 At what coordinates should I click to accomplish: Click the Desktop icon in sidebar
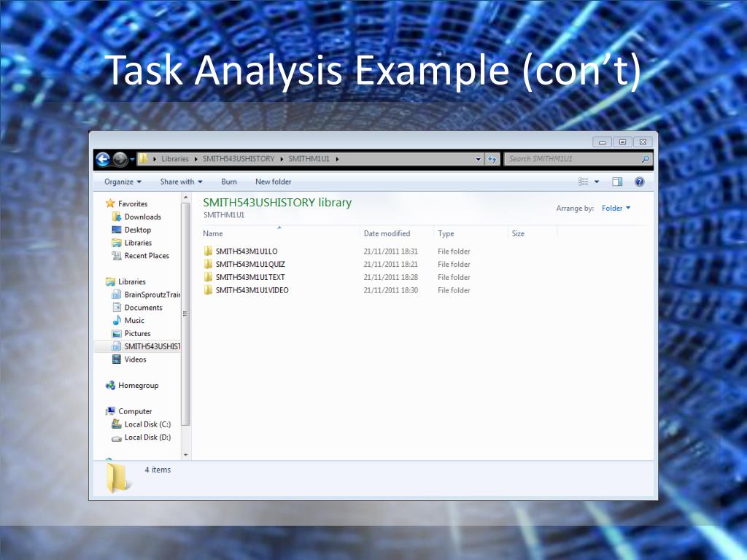(116, 230)
